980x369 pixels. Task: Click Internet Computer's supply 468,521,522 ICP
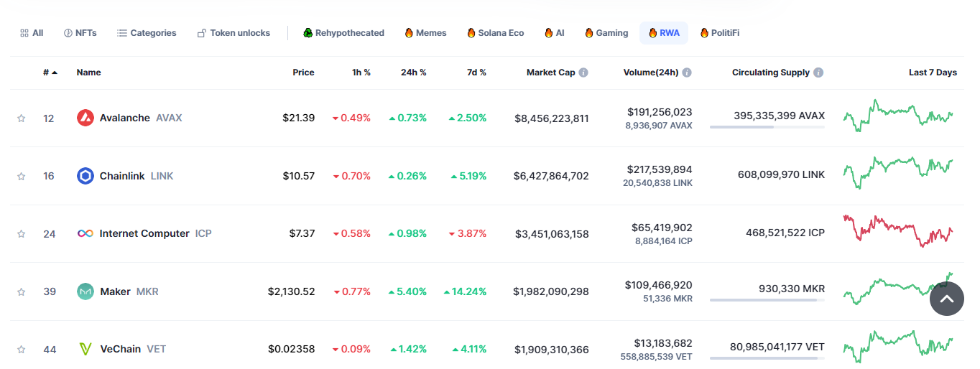785,233
